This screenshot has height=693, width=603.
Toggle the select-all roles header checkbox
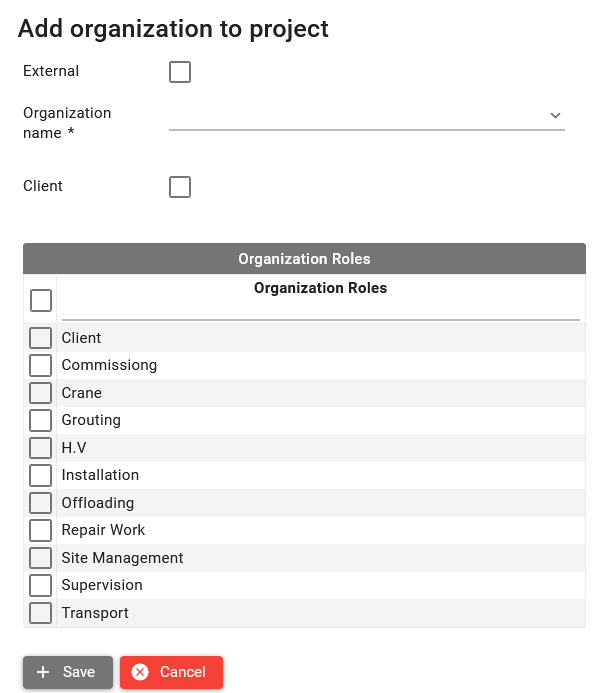point(41,300)
